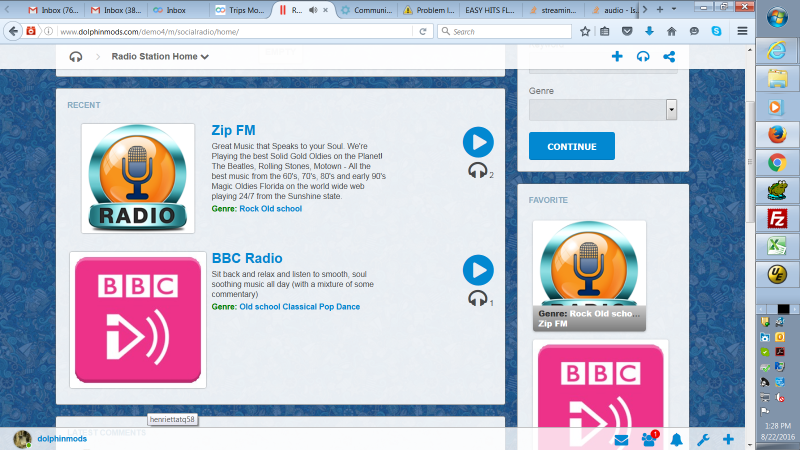The width and height of the screenshot is (800, 450).
Task: Click the Windows Start orb
Action: (x=777, y=17)
